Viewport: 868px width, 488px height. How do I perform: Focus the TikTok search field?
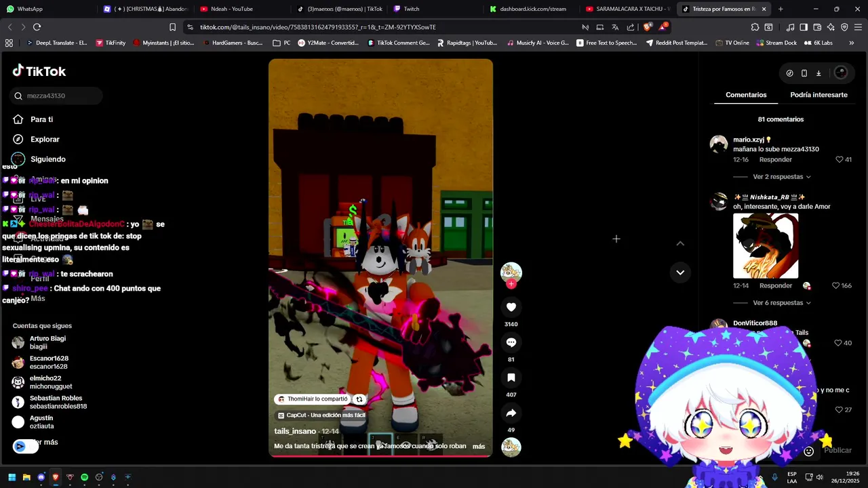(56, 96)
